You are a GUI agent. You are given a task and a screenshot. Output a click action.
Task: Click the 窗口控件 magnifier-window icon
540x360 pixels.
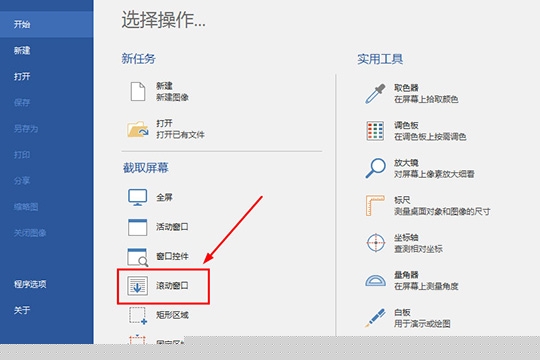click(x=138, y=257)
